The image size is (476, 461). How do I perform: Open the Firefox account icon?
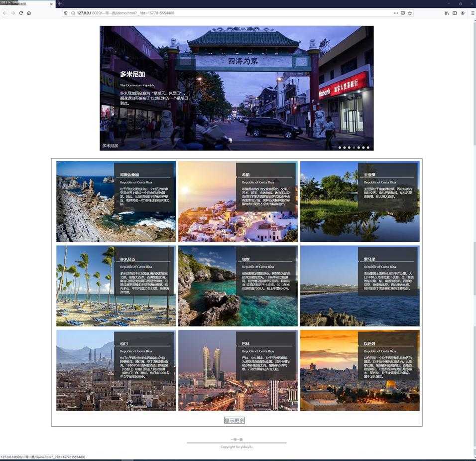coord(463,13)
